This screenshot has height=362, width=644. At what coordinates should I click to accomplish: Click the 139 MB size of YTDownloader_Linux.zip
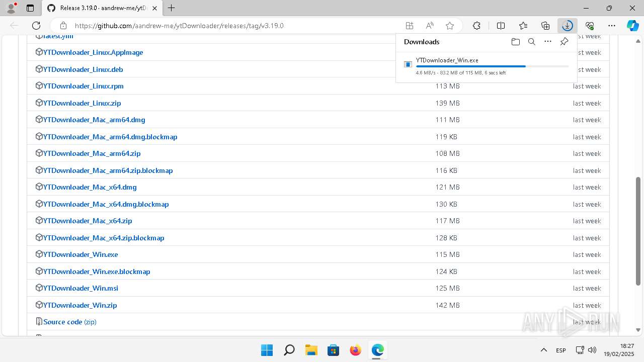(448, 103)
